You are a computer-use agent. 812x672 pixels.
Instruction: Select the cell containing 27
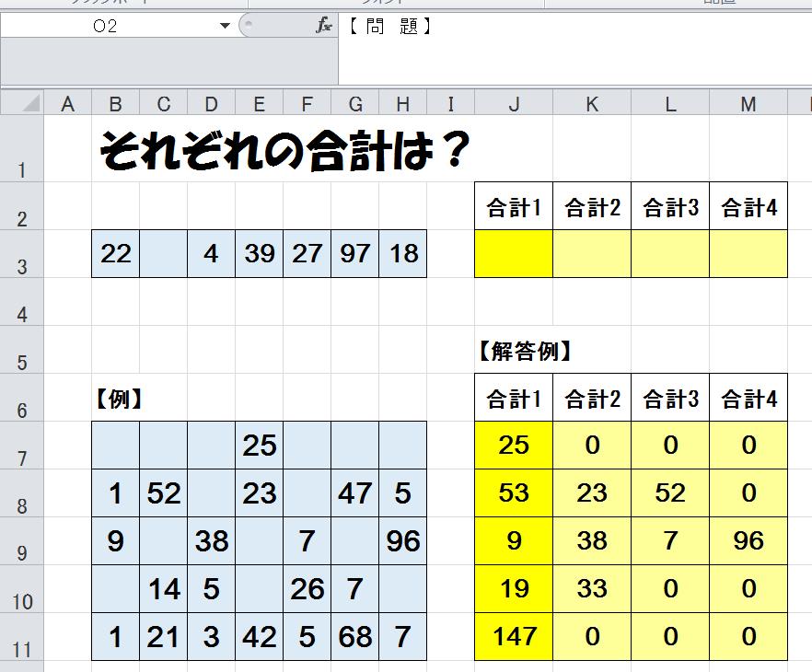click(x=307, y=254)
